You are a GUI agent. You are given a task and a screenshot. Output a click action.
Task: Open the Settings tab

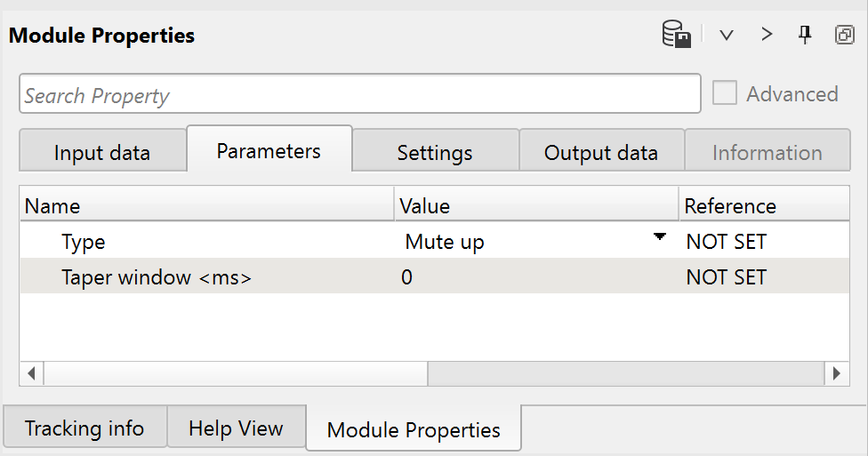[435, 152]
